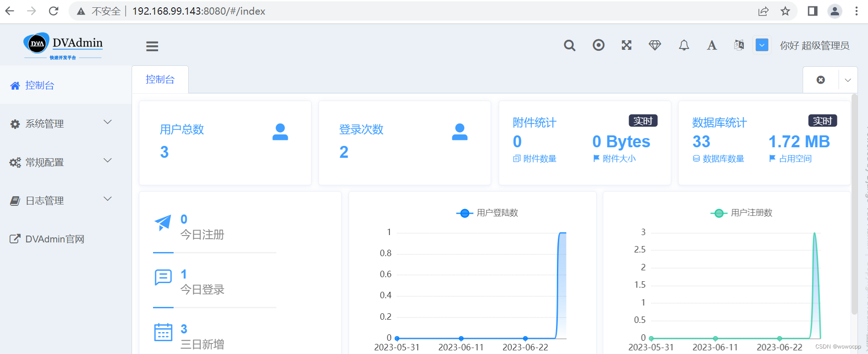Click the 2023-06-11 point on login chart
The width and height of the screenshot is (868, 354).
[x=461, y=338]
